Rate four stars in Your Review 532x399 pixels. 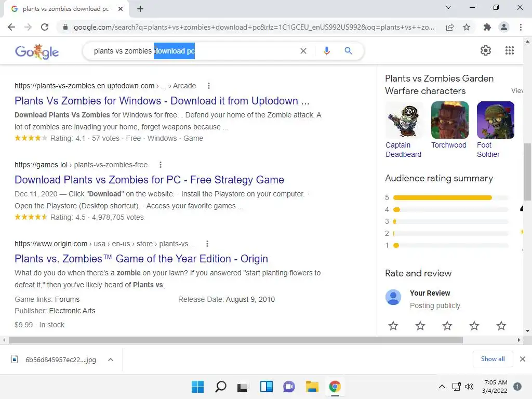474,326
